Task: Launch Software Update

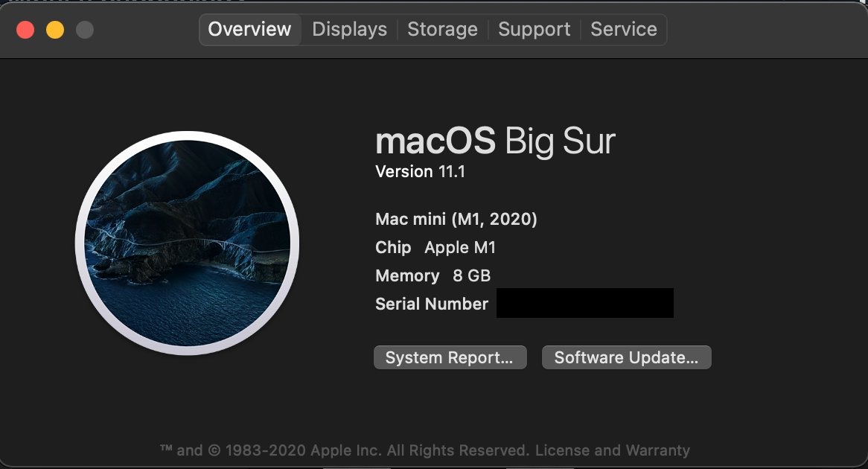Action: 626,357
